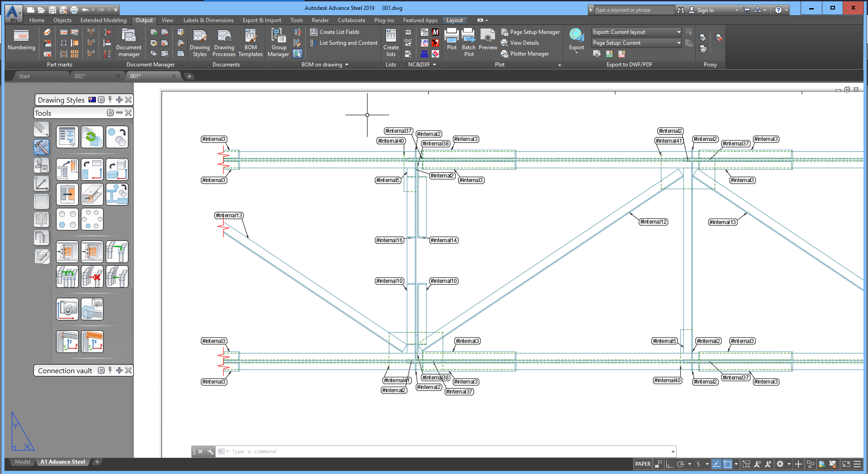Toggle the PAPER space button
The image size is (868, 474).
642,464
